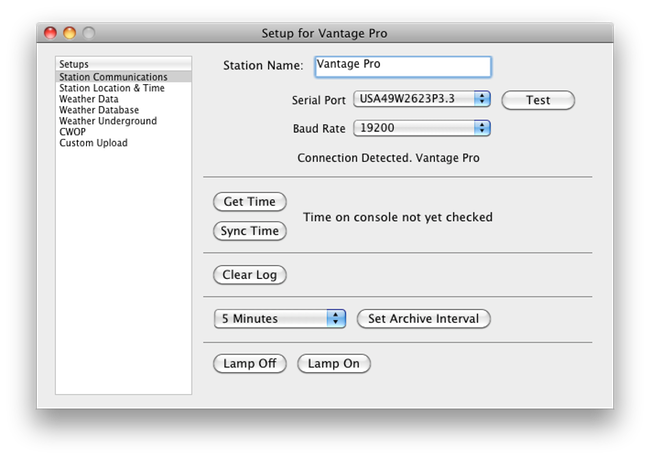The image size is (650, 459).
Task: Select Weather Data in Setups list
Action: point(124,99)
